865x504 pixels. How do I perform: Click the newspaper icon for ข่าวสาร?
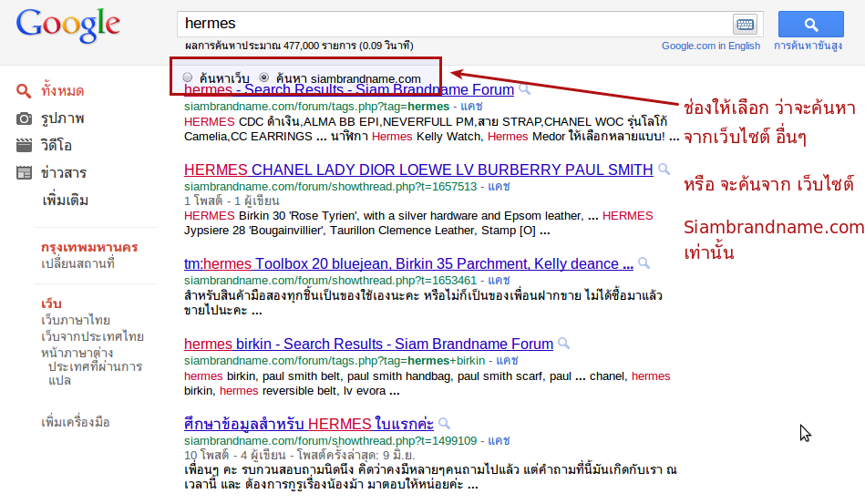tap(24, 172)
